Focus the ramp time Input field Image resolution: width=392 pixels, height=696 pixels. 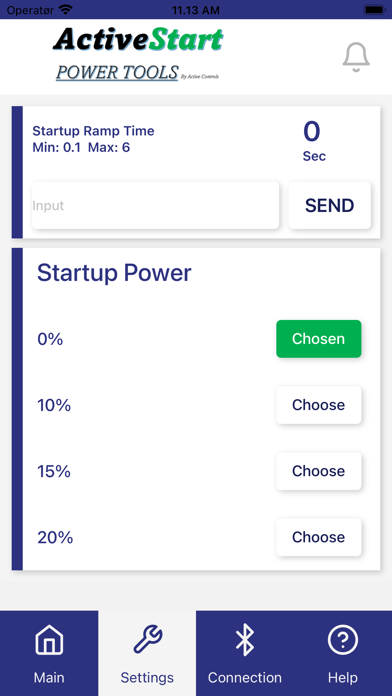155,206
